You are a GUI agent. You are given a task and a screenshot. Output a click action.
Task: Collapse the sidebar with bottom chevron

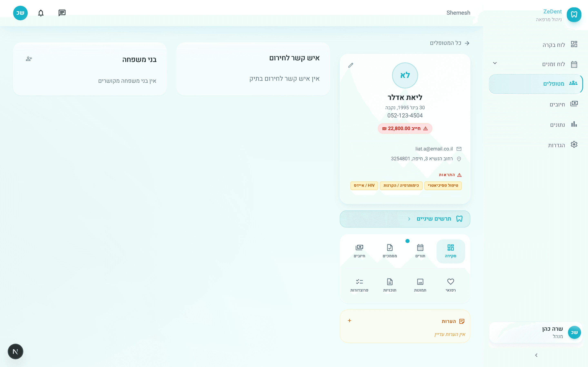(536, 355)
